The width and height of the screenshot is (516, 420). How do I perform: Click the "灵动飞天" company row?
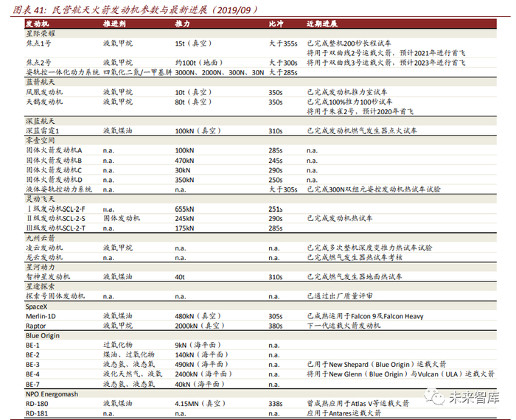pos(261,199)
